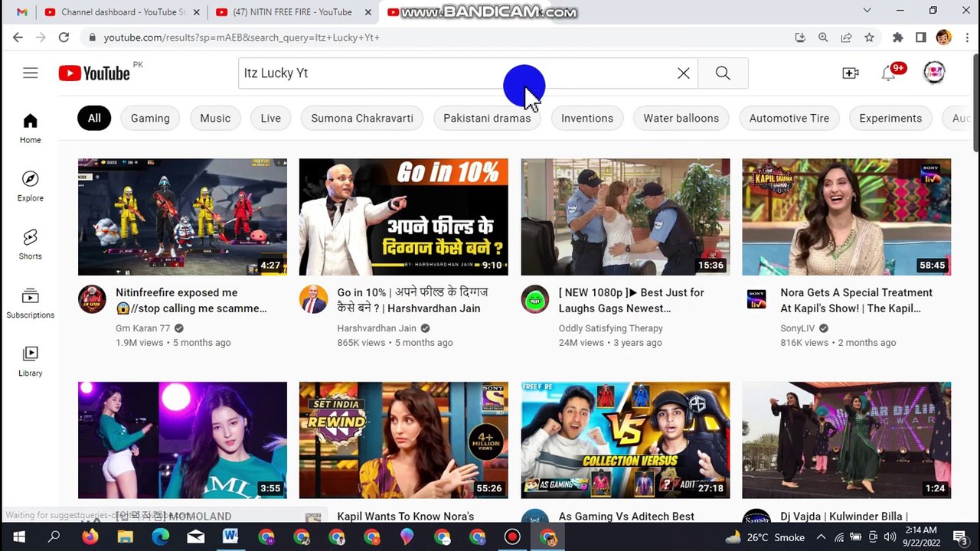Image resolution: width=980 pixels, height=551 pixels.
Task: Select the Gaming filter chip
Action: pyautogui.click(x=150, y=118)
